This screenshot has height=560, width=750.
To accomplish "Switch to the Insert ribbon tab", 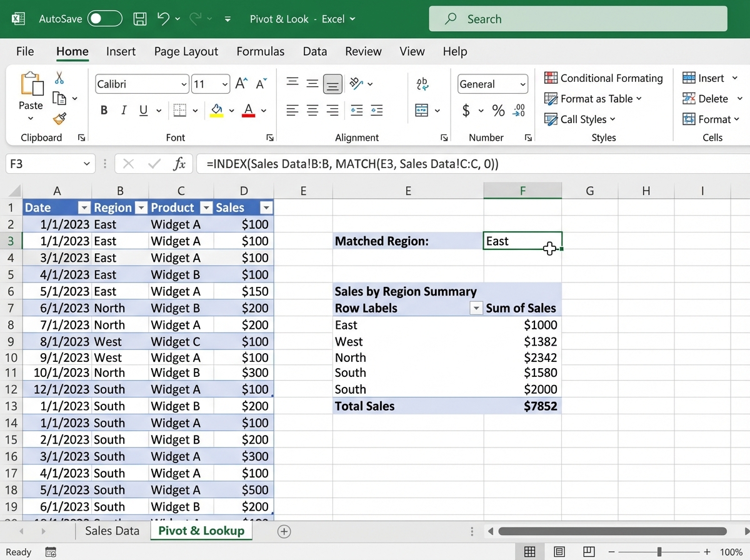I will 121,51.
